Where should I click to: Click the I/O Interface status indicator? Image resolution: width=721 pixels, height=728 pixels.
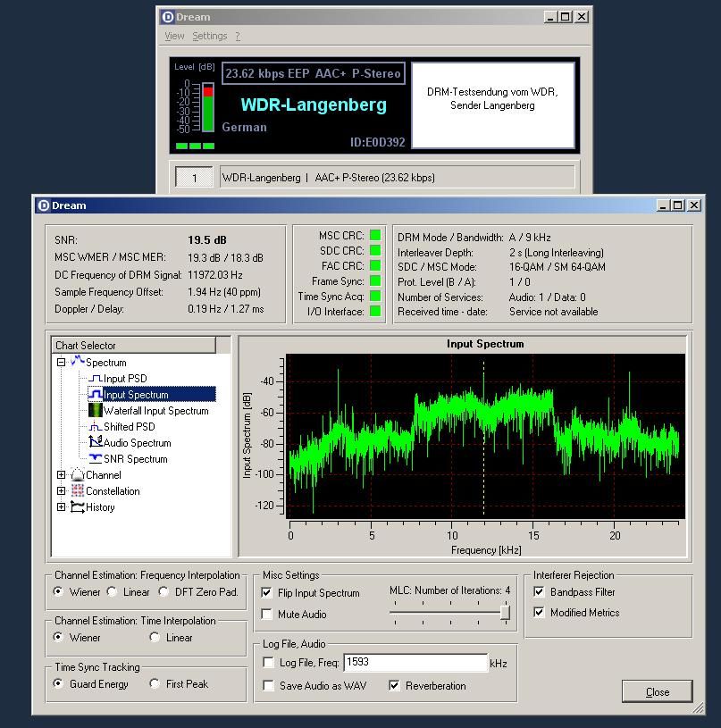[x=375, y=311]
